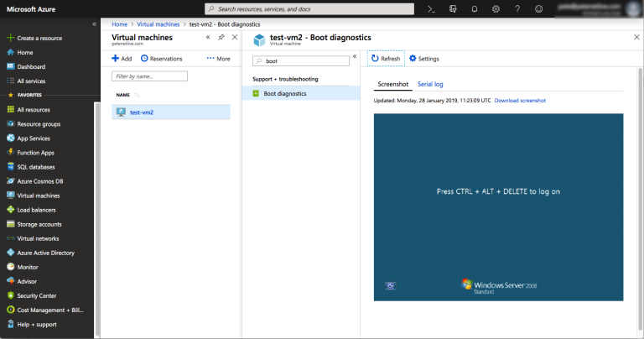This screenshot has width=644, height=339.
Task: Collapse the test-vm2 resource menu
Action: click(355, 57)
